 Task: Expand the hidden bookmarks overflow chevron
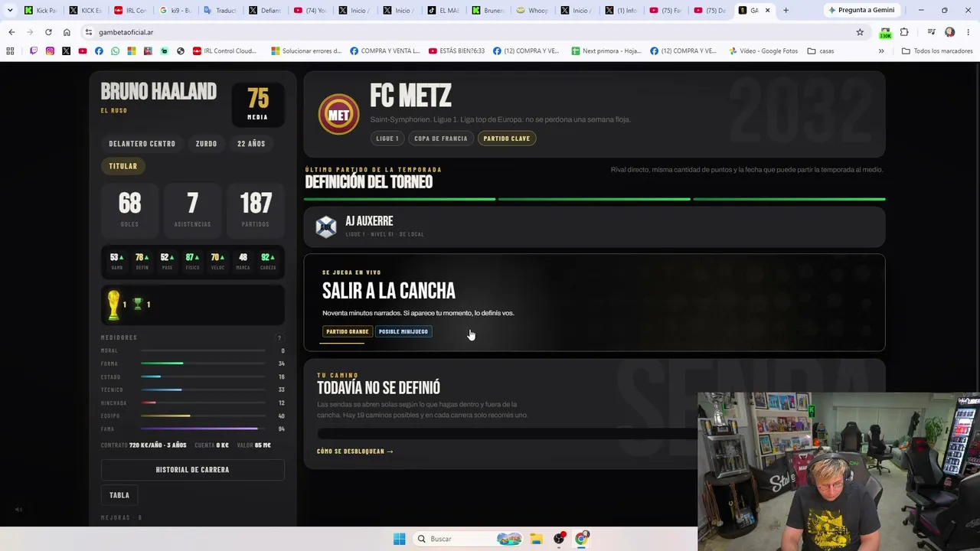click(x=881, y=51)
